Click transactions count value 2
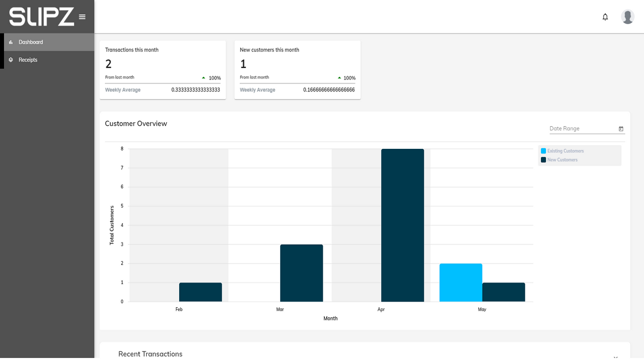The image size is (644, 362). click(x=108, y=64)
